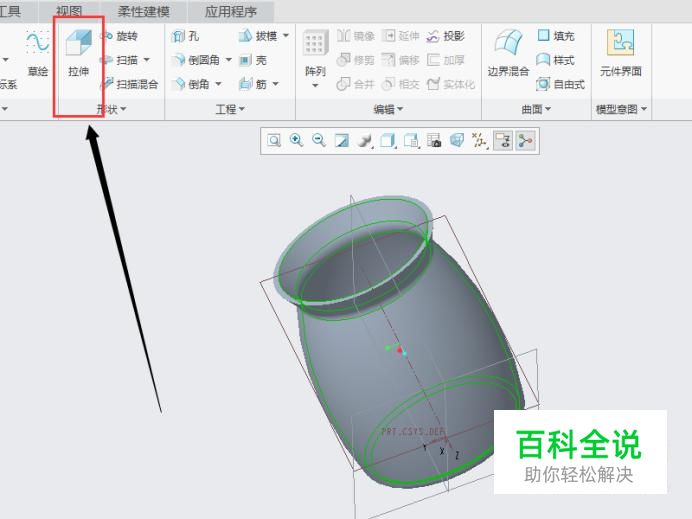Refit the model with the zoom-fit icon
692x519 pixels.
pos(274,141)
